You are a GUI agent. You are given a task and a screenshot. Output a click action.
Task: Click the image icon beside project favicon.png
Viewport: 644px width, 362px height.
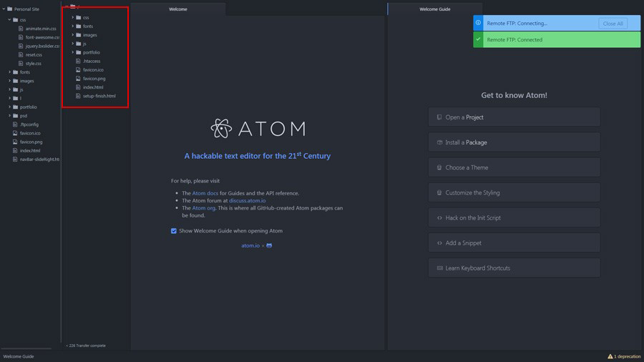click(x=15, y=142)
